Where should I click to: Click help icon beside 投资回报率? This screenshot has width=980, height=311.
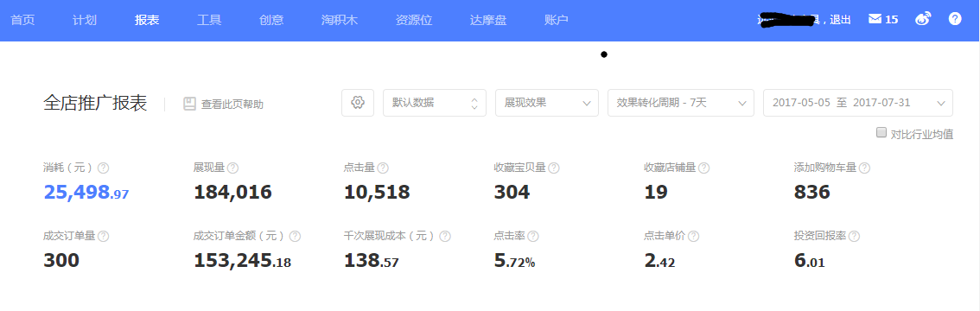(854, 237)
